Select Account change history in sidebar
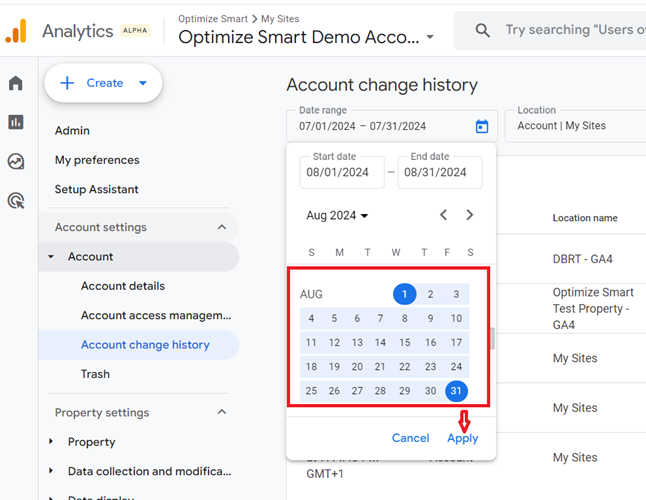 tap(139, 345)
